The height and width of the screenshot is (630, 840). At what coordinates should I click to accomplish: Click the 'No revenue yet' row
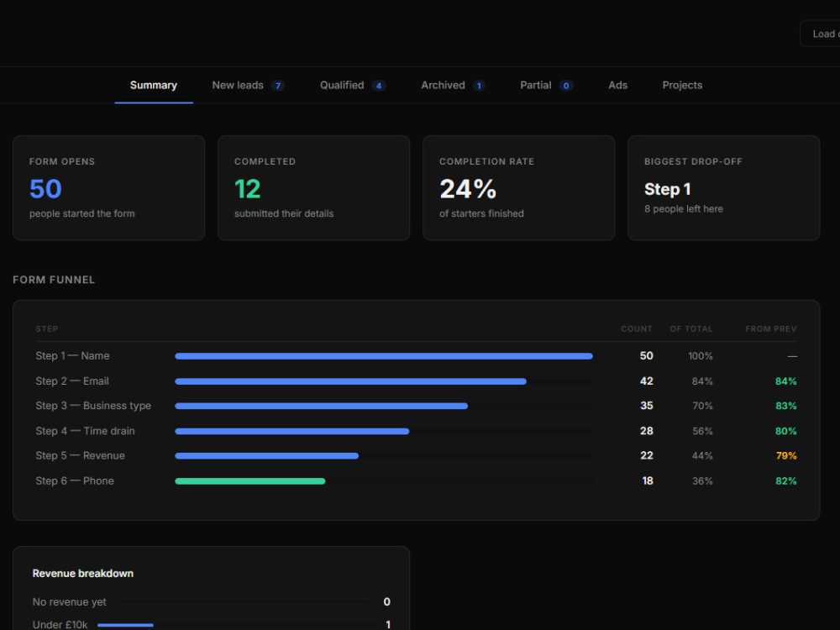(211, 601)
